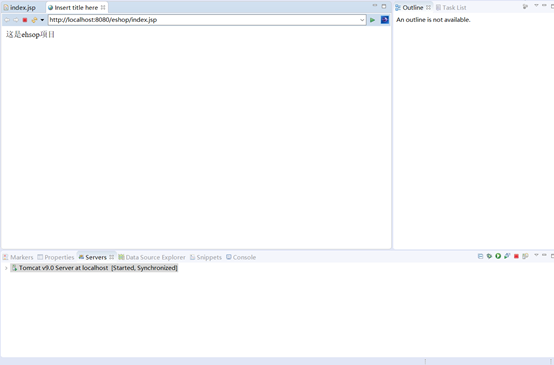The height and width of the screenshot is (365, 554).
Task: Go to the entered URL (green arrow)
Action: coord(372,20)
